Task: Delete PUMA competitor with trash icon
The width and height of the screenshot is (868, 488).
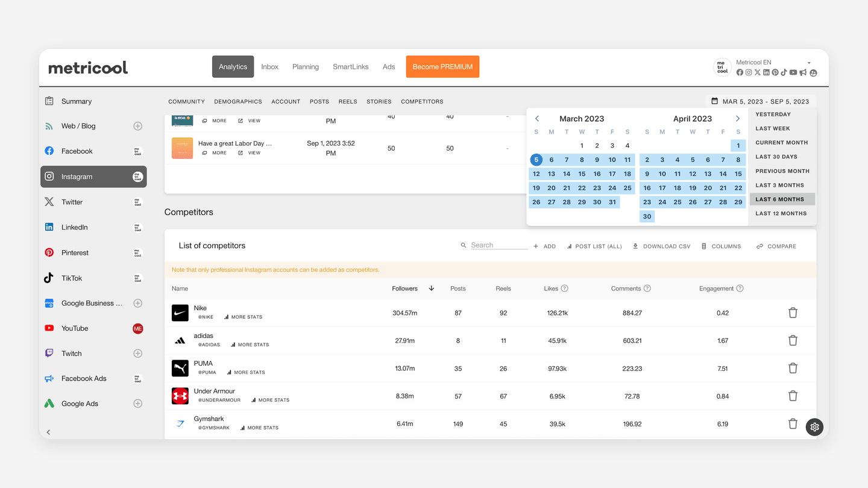Action: tap(793, 368)
